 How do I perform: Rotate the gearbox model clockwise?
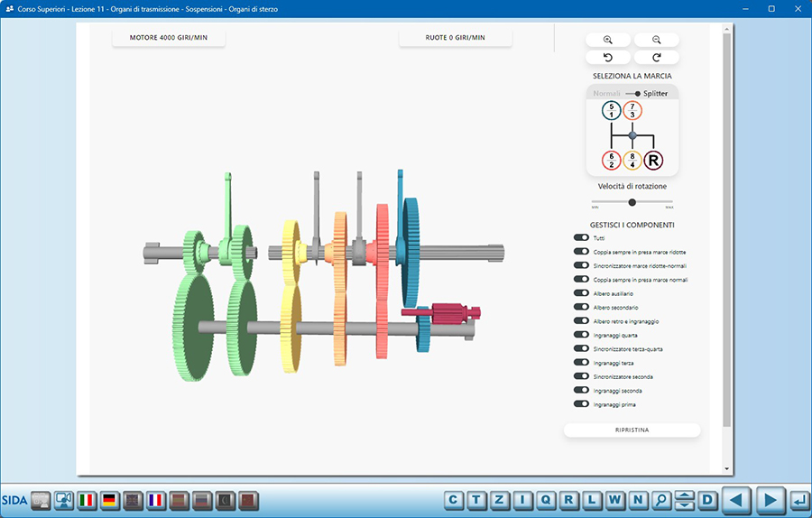(x=656, y=57)
